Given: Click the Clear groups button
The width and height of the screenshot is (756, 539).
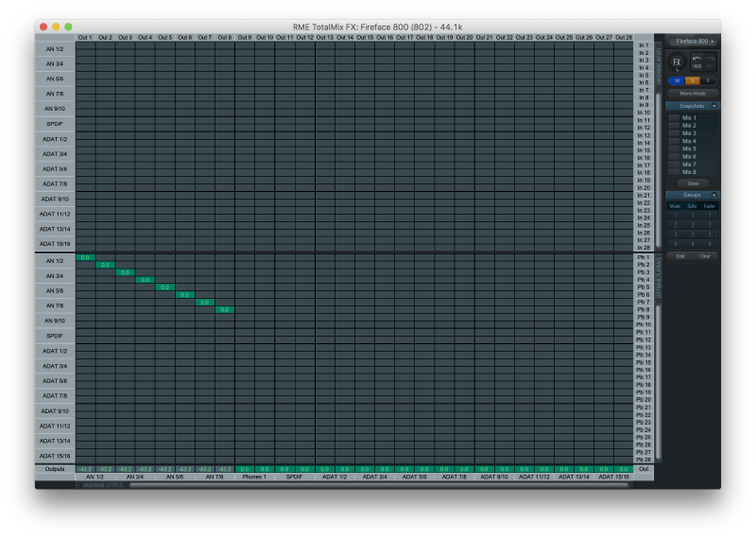Looking at the screenshot, I should click(x=705, y=256).
